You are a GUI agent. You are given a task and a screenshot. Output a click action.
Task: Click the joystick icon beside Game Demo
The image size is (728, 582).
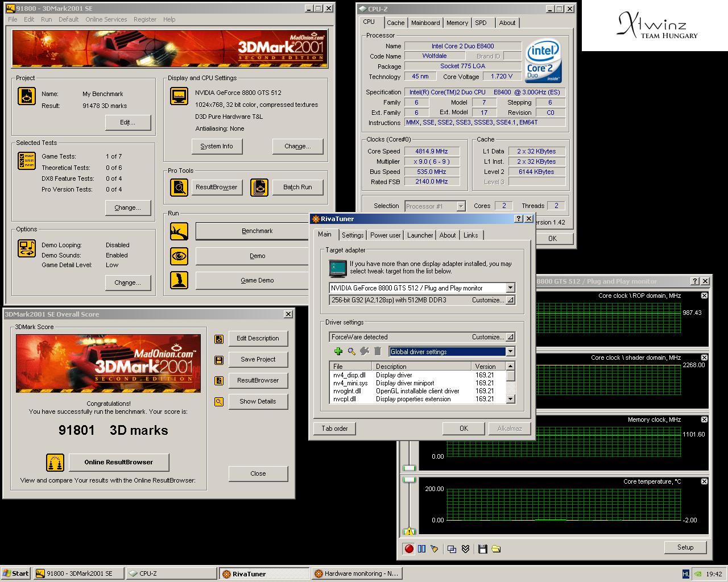pyautogui.click(x=179, y=280)
